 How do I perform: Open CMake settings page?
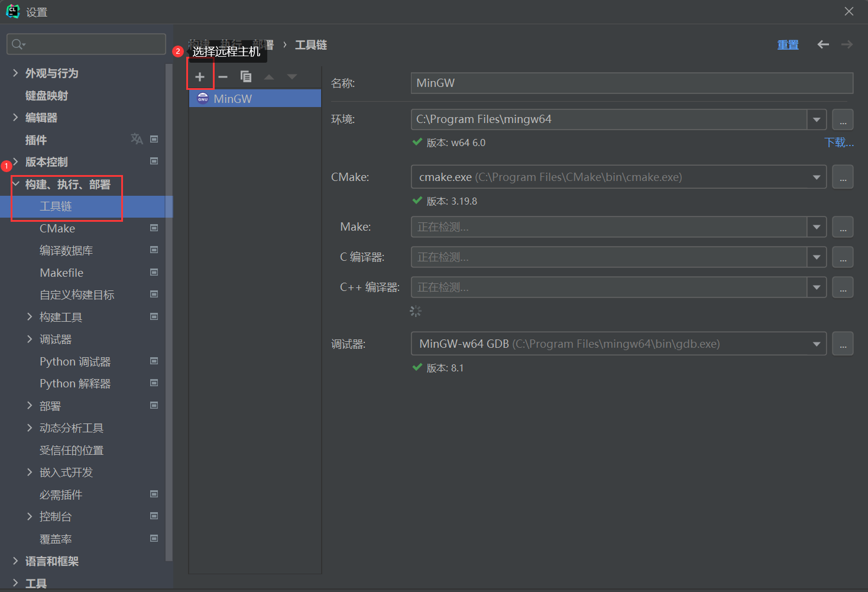click(x=57, y=228)
